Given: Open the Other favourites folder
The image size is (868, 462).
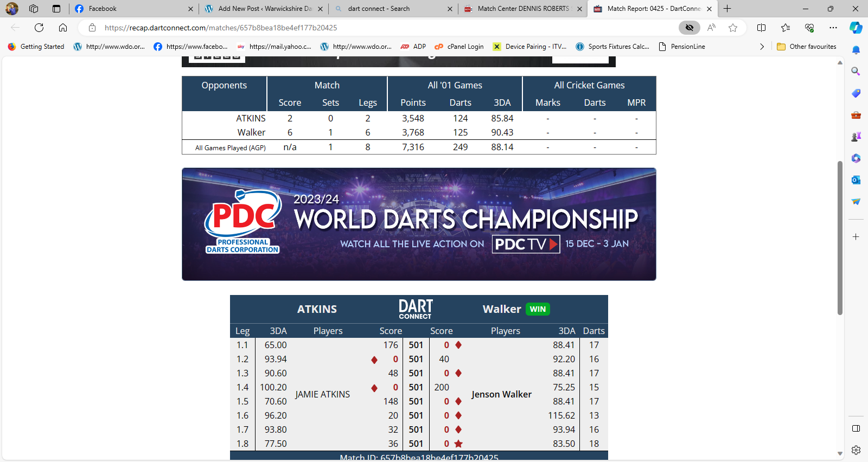Looking at the screenshot, I should click(x=807, y=47).
